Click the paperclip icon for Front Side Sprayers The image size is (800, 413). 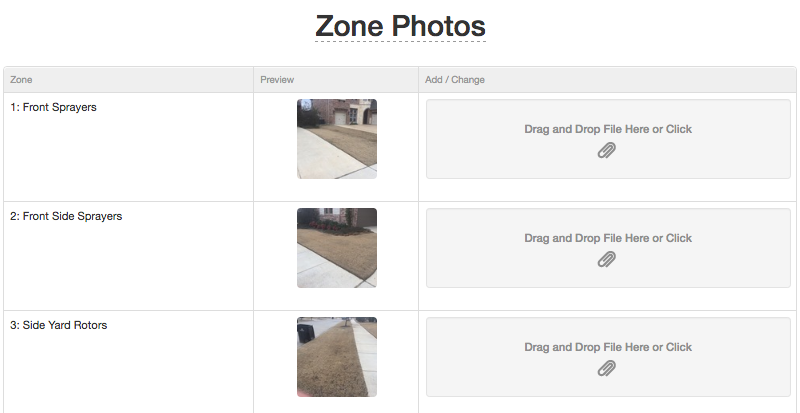(x=607, y=259)
